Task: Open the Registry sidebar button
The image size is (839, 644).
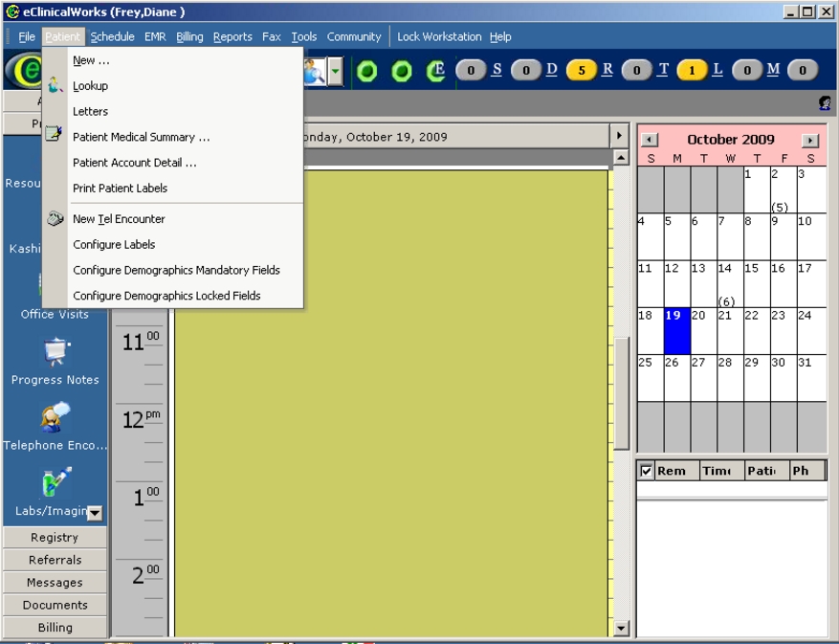Action: 55,538
